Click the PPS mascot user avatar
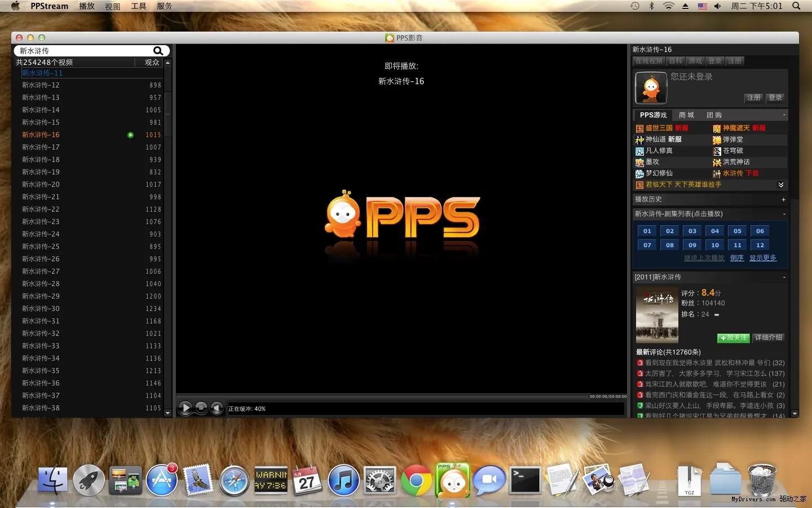 (651, 87)
